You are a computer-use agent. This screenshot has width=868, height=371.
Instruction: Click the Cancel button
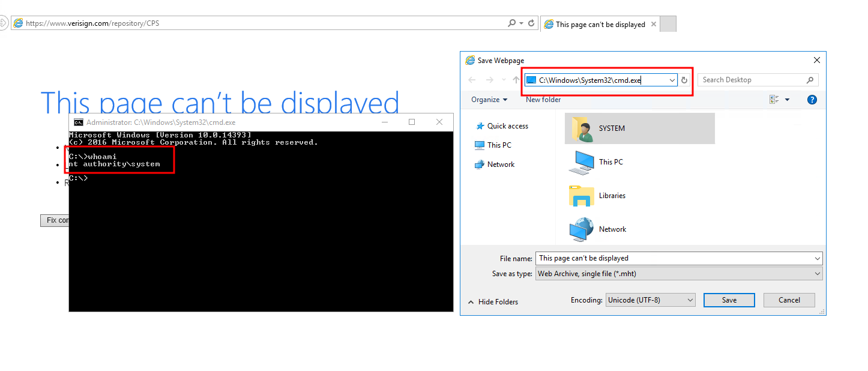click(789, 300)
